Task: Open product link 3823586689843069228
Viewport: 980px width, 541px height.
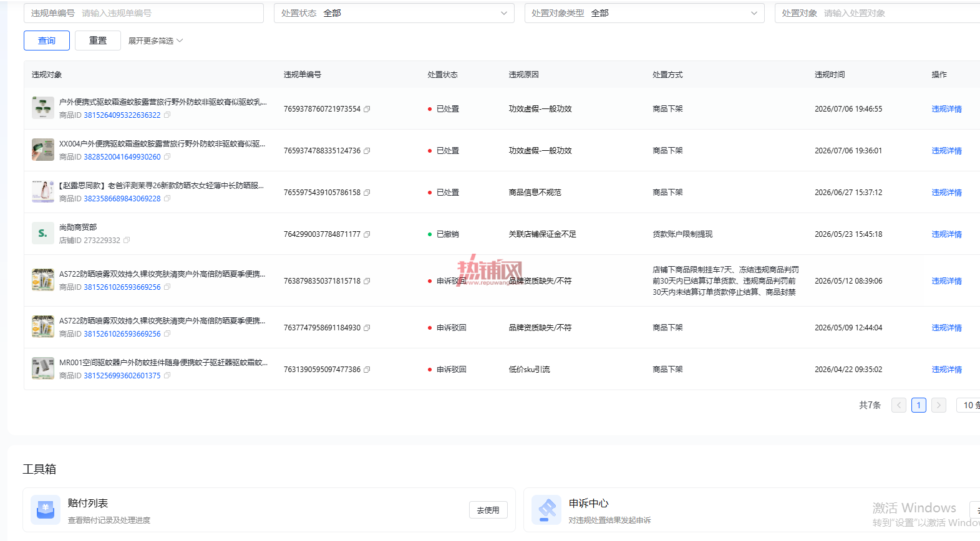Action: (122, 199)
